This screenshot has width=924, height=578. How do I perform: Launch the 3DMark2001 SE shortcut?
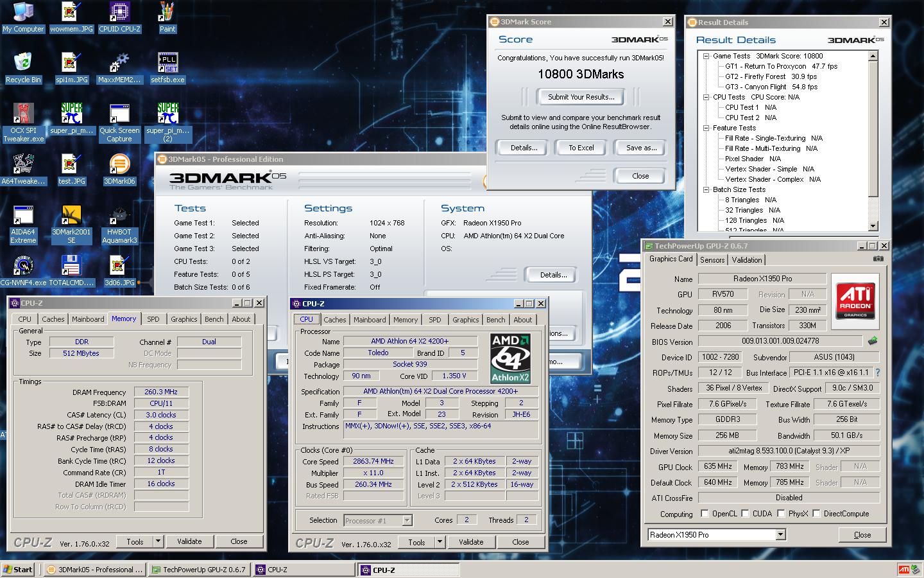coord(71,225)
